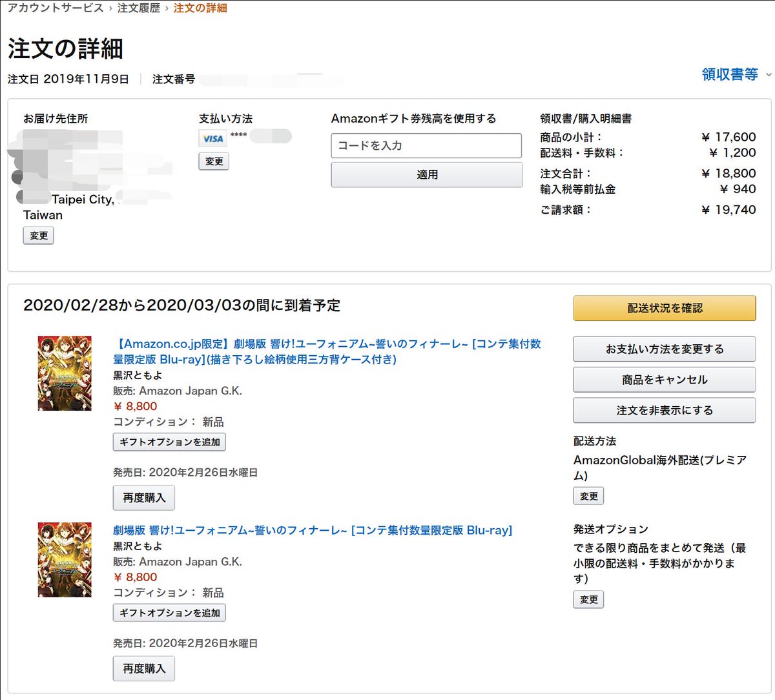The width and height of the screenshot is (775, 700).
Task: Click first item's ¥ 8,800 price
Action: (x=136, y=406)
